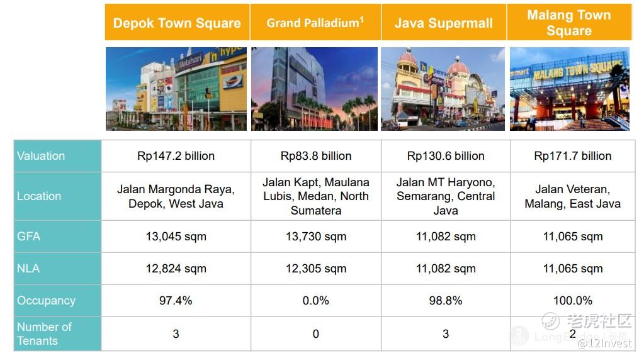
Task: Click the 98.8% occupancy cell
Action: tap(446, 301)
